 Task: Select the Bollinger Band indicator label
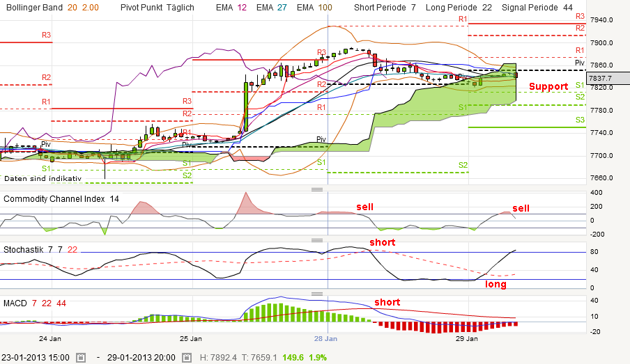[35, 7]
